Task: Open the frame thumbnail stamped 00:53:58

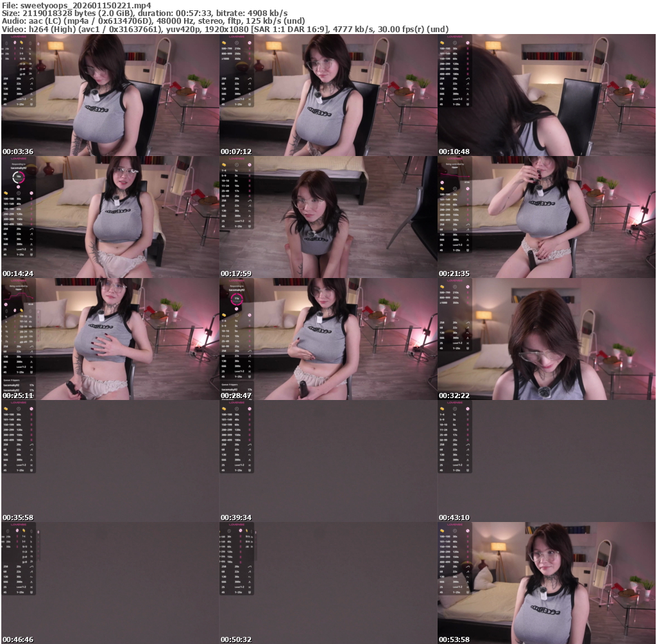Action: (x=547, y=583)
